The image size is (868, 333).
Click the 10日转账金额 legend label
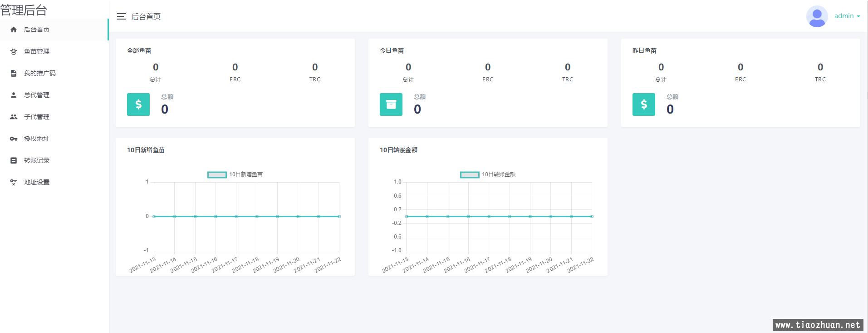(x=499, y=174)
